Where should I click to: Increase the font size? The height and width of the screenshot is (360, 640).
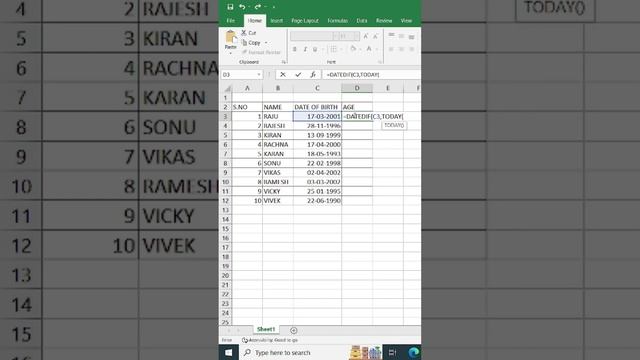point(366,36)
